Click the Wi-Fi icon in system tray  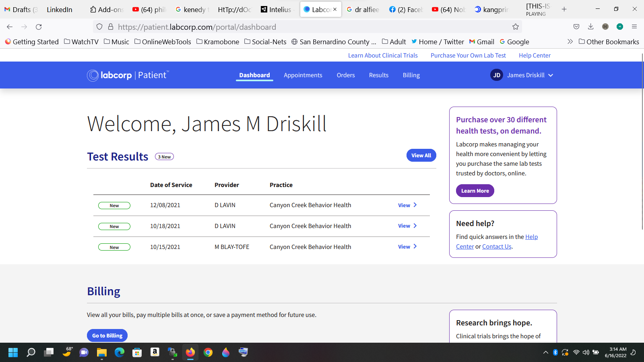[x=576, y=352]
